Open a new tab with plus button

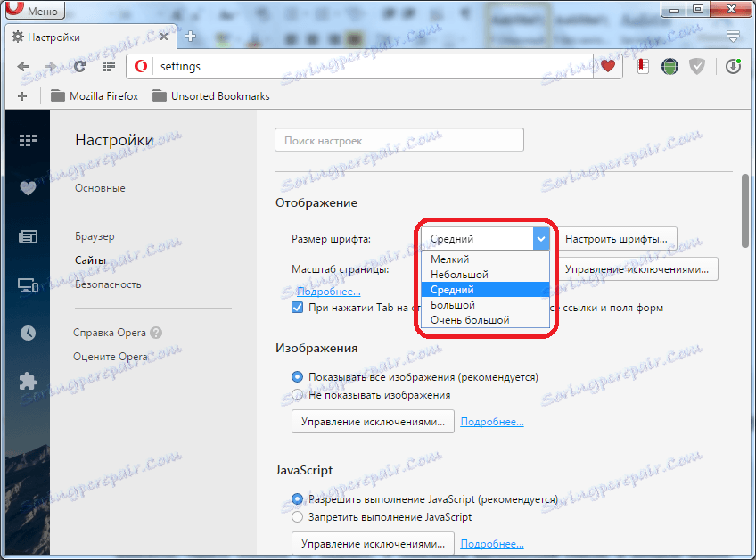click(190, 37)
